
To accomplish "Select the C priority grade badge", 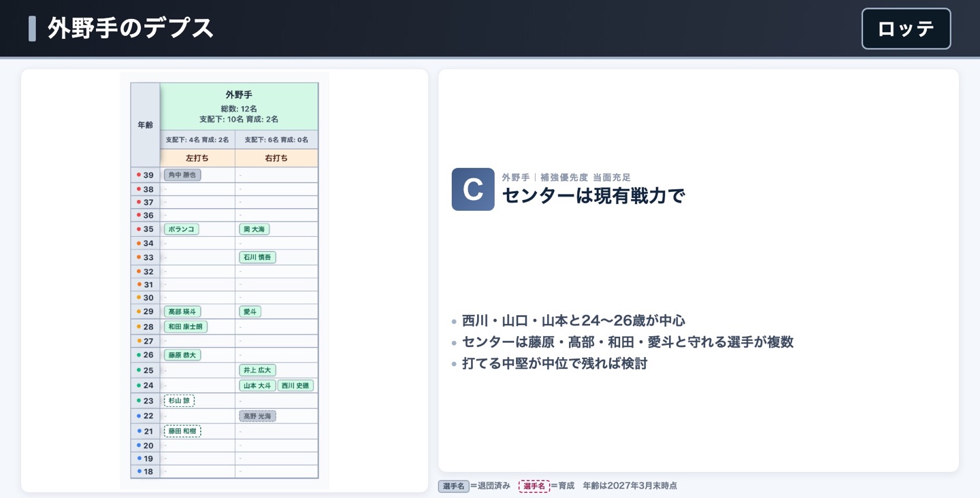I will point(473,189).
